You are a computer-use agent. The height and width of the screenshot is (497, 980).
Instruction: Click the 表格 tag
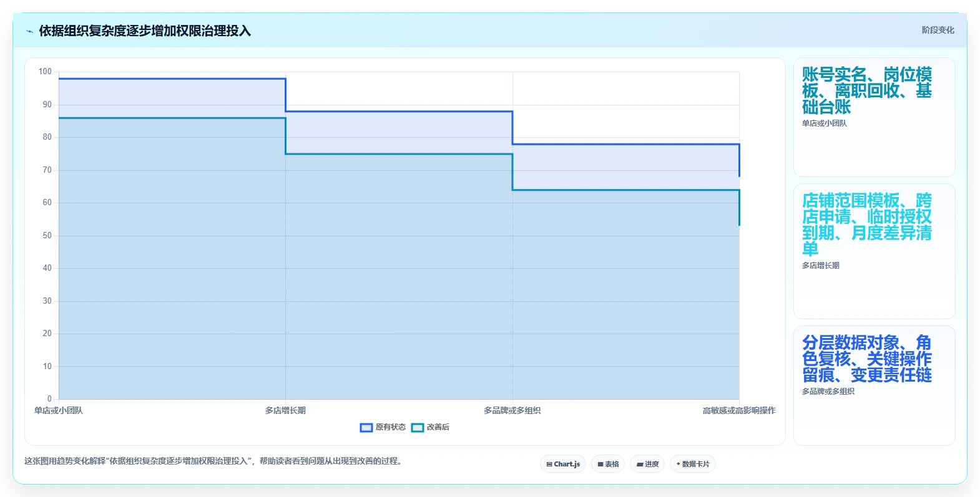(608, 464)
